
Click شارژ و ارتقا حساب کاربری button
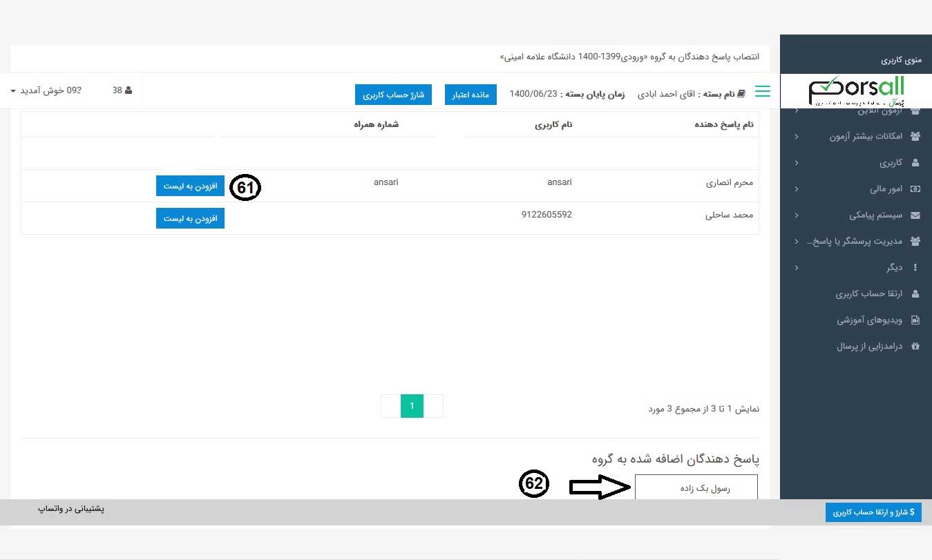pos(873,512)
